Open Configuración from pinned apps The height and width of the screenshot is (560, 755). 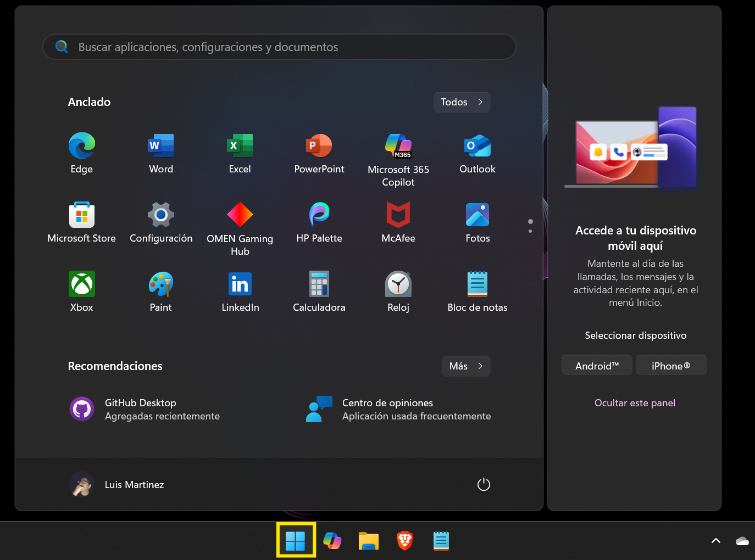pos(161,221)
